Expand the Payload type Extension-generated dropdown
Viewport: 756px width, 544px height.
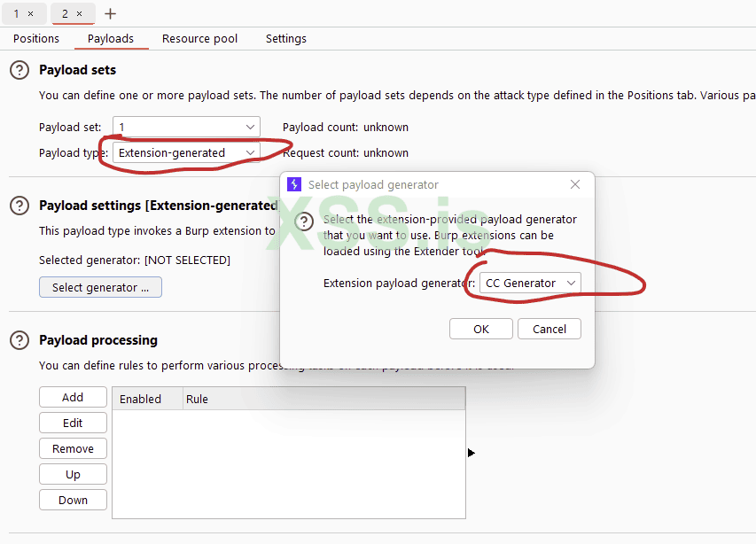[187, 152]
